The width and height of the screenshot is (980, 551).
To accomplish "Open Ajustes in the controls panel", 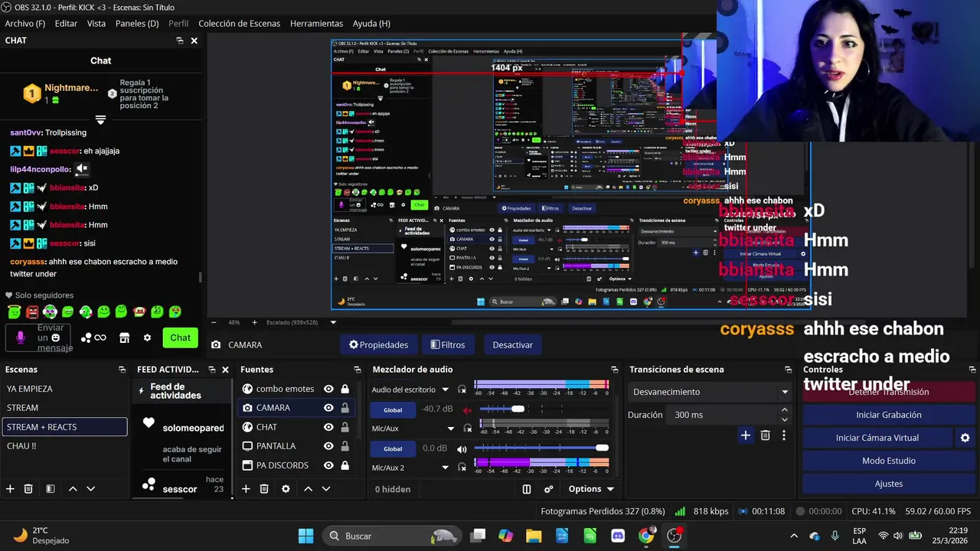I will click(x=889, y=484).
